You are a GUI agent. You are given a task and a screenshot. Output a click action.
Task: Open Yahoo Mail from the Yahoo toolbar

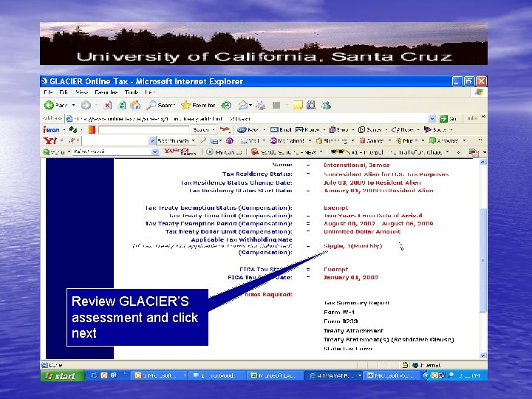click(250, 140)
